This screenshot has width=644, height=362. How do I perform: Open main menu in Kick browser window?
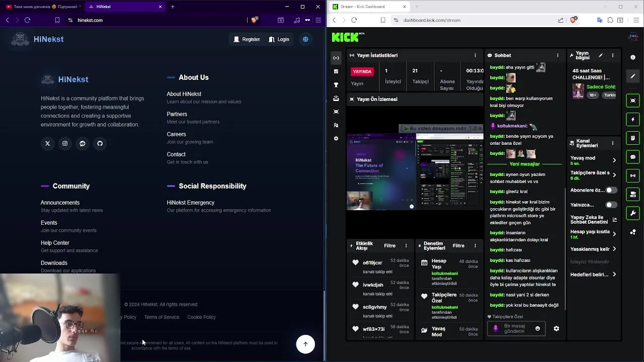636,20
